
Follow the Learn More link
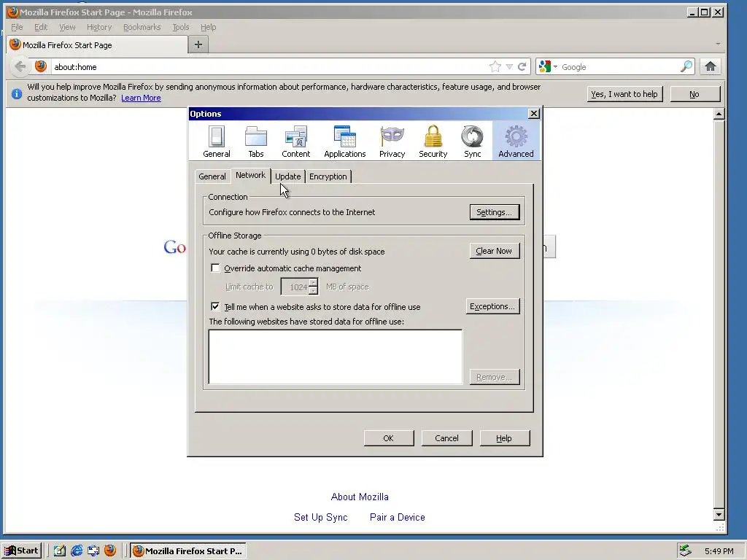pyautogui.click(x=141, y=98)
